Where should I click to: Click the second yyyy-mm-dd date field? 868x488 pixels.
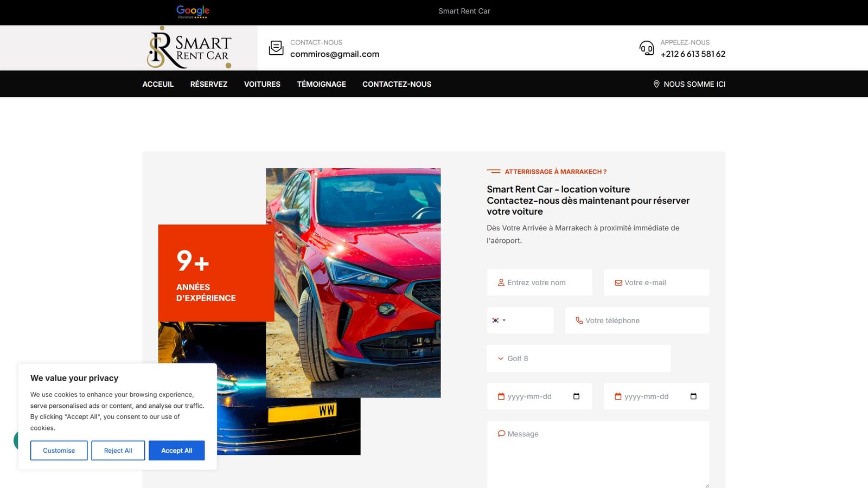tap(656, 396)
